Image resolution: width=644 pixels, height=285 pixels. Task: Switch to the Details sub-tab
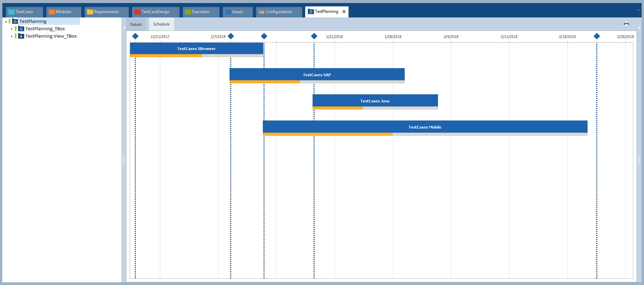click(136, 24)
